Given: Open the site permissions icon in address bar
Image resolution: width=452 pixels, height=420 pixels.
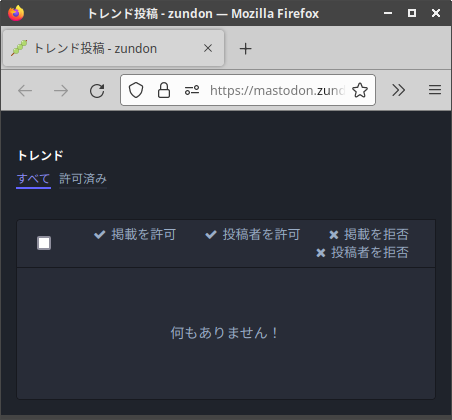Looking at the screenshot, I should point(192,90).
